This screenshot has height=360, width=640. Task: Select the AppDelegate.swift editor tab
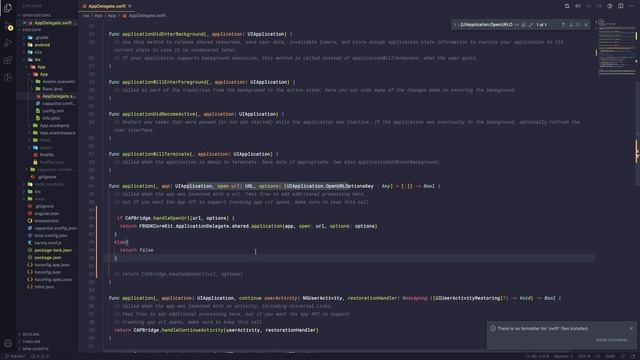(106, 6)
